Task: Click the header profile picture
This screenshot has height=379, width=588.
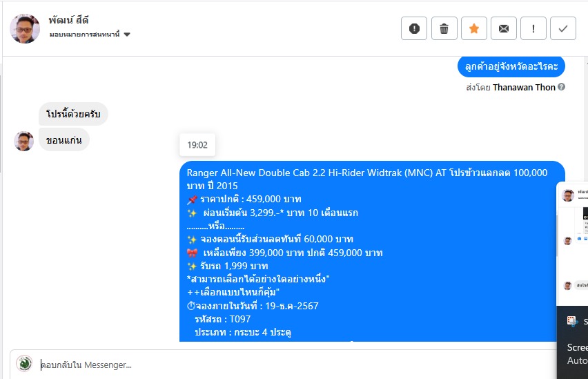Action: click(25, 28)
